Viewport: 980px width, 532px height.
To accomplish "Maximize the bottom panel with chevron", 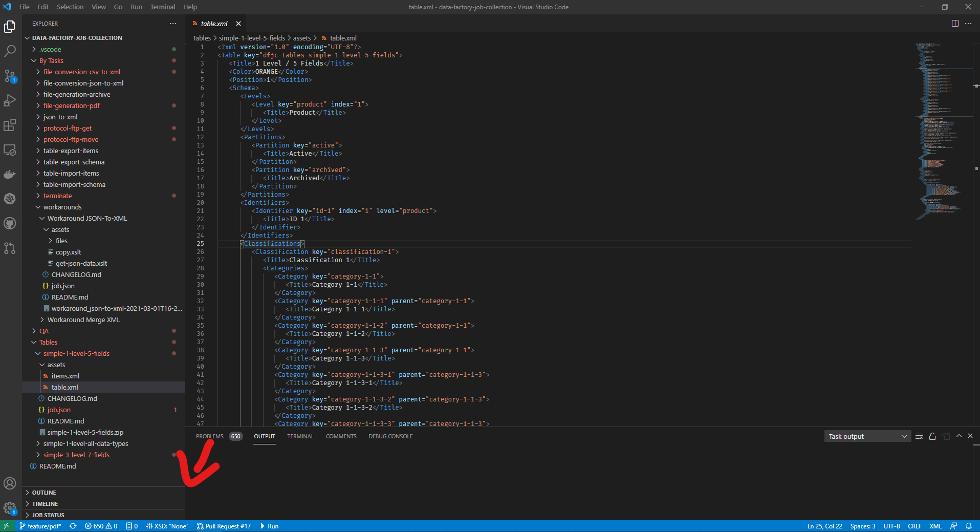I will tap(959, 436).
